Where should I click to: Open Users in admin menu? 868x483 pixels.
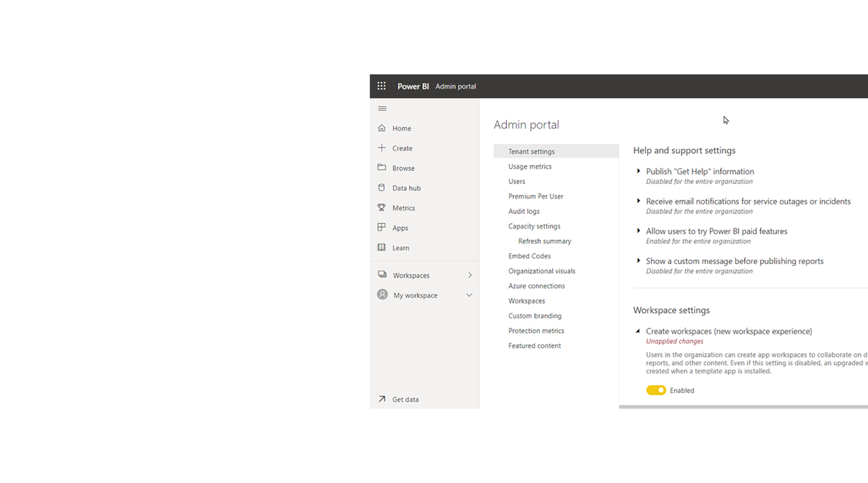516,181
